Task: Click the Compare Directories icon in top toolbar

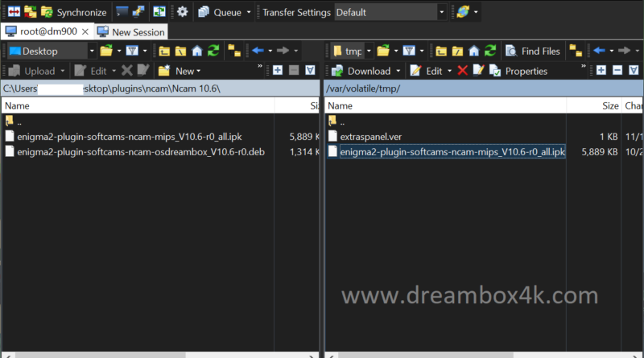Action: [x=14, y=12]
